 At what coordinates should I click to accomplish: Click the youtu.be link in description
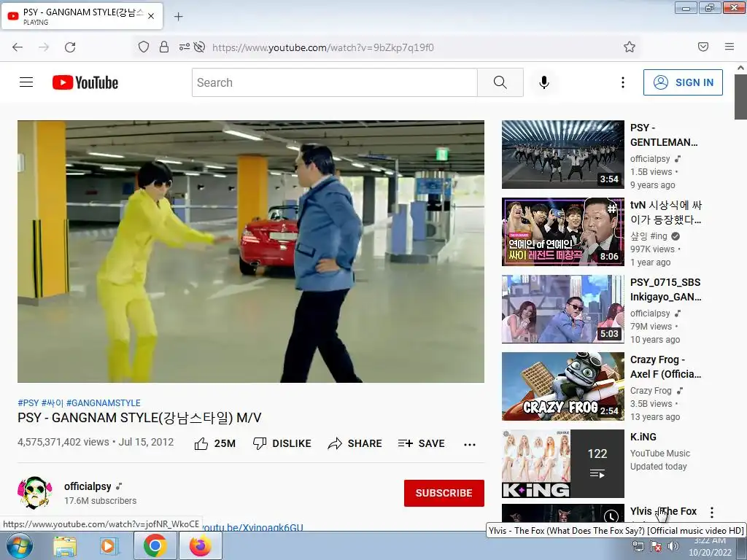[252, 527]
